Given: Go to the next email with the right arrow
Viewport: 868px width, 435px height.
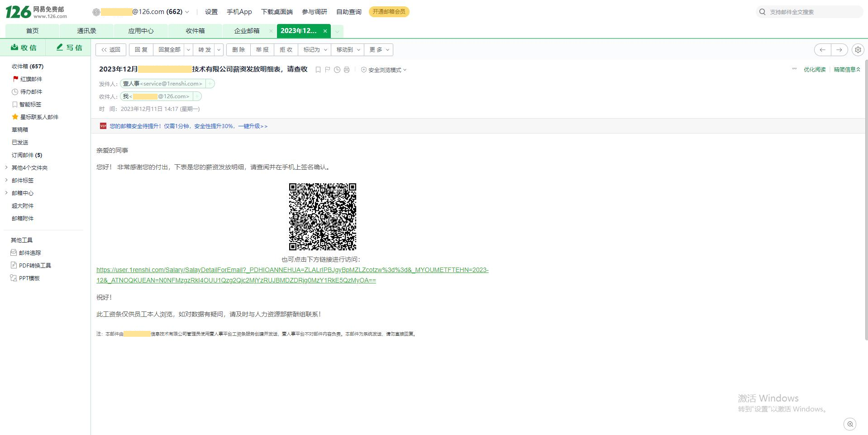Looking at the screenshot, I should tap(839, 50).
